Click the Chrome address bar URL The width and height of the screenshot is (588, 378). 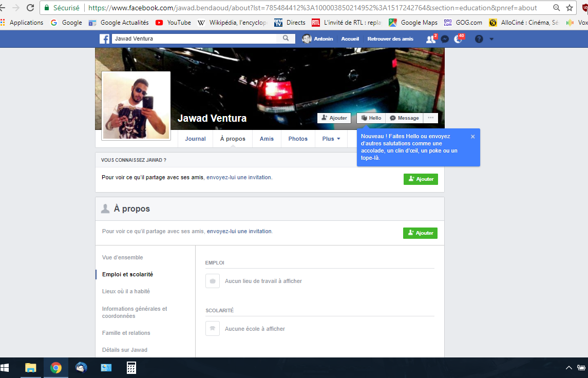[x=312, y=8]
